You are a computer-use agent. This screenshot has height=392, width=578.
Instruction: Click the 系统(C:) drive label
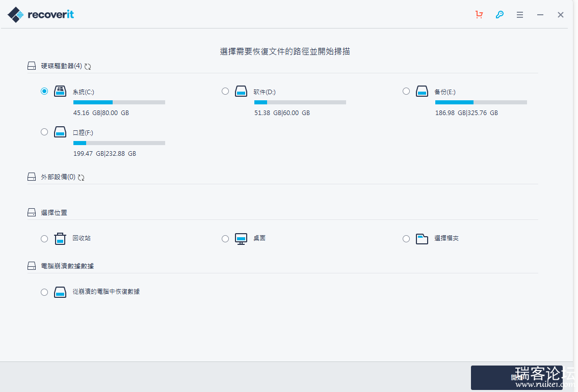(x=83, y=92)
